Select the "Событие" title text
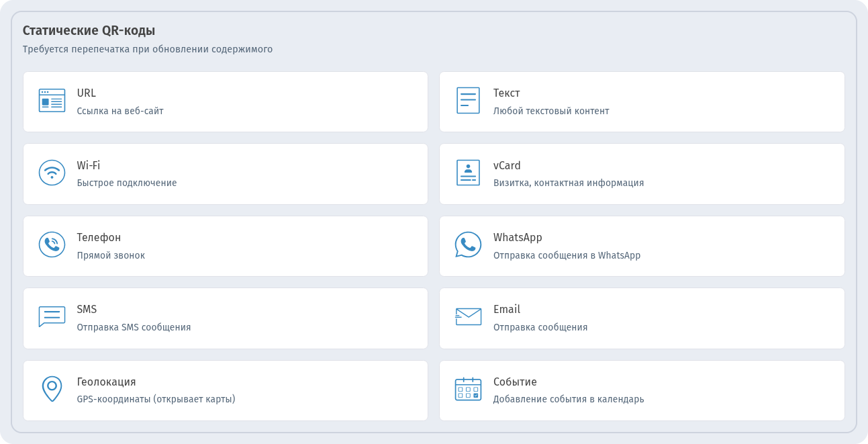868x444 pixels. 515,382
